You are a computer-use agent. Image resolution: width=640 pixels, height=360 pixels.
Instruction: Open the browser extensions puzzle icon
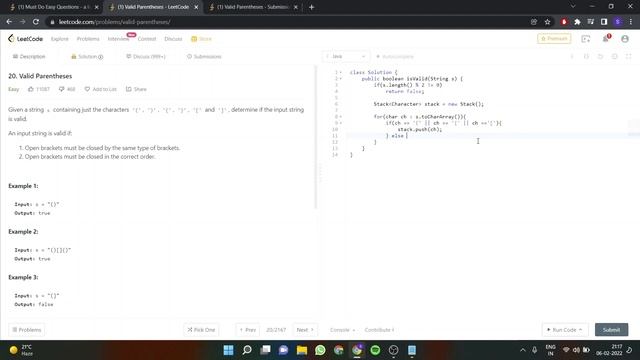click(577, 22)
